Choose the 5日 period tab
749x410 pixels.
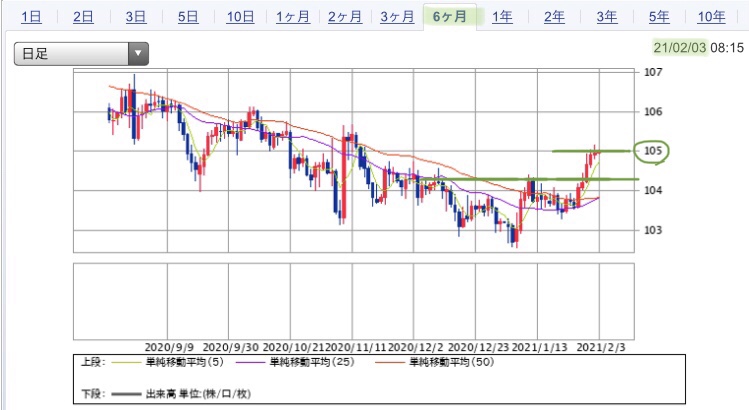(x=188, y=17)
